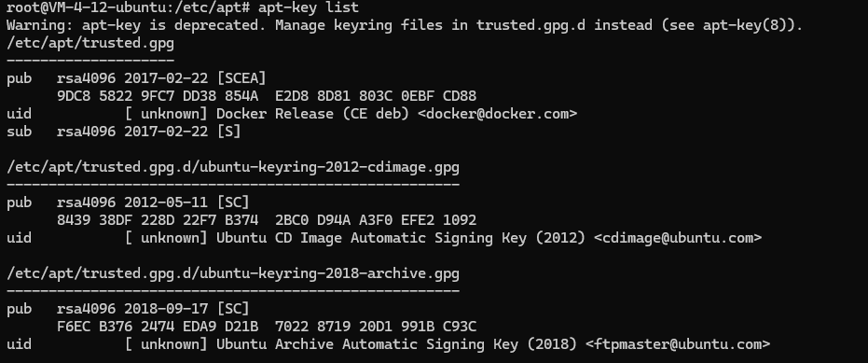Click the apt-key deprecated warning line

[405, 25]
